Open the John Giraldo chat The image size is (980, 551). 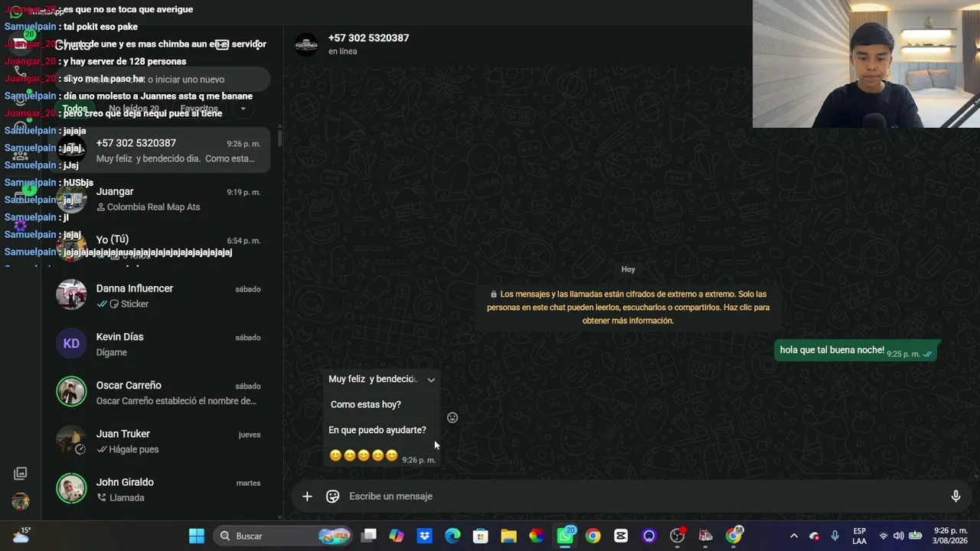tap(159, 489)
